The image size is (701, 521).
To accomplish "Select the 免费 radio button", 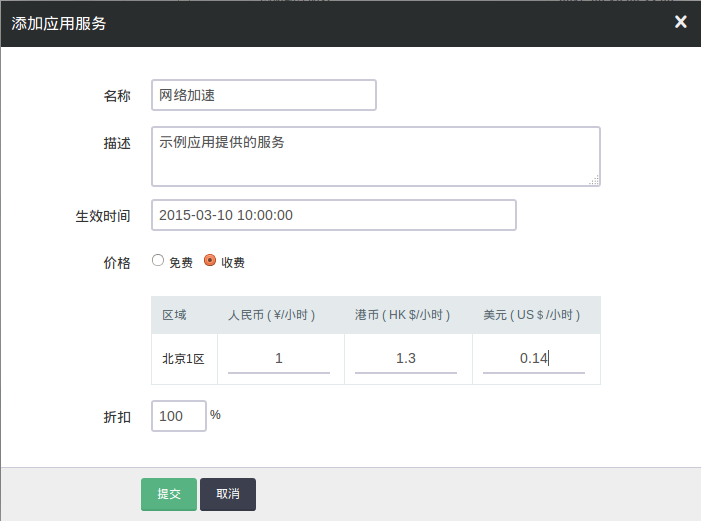I will (158, 261).
